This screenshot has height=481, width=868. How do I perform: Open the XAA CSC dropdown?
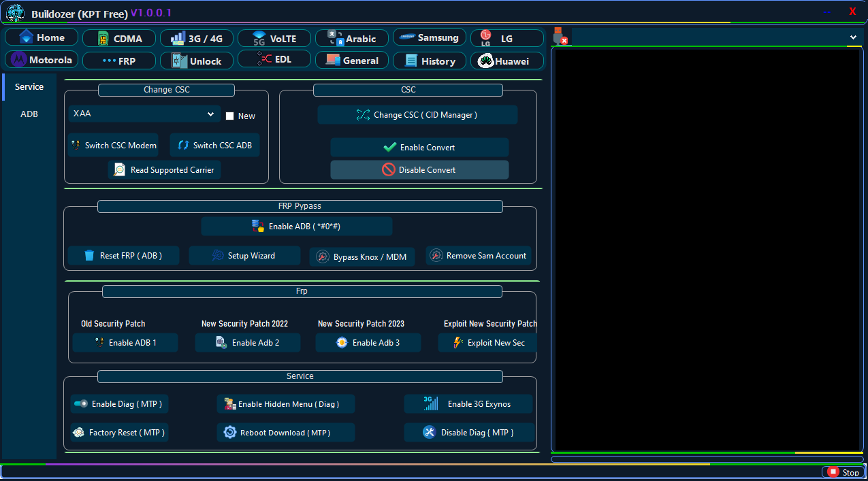pos(144,114)
